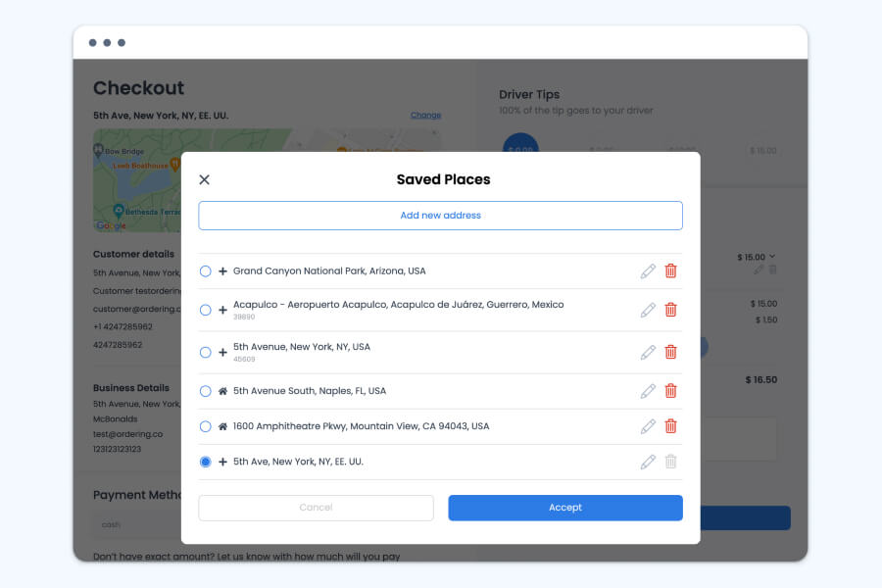
Task: Delete the Acapulco airport address
Action: (x=670, y=310)
